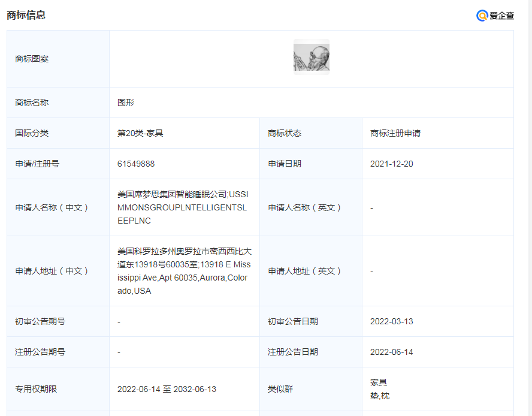Click the 申请人名称（中文） label
Image resolution: width=532 pixels, height=416 pixels.
coord(52,207)
